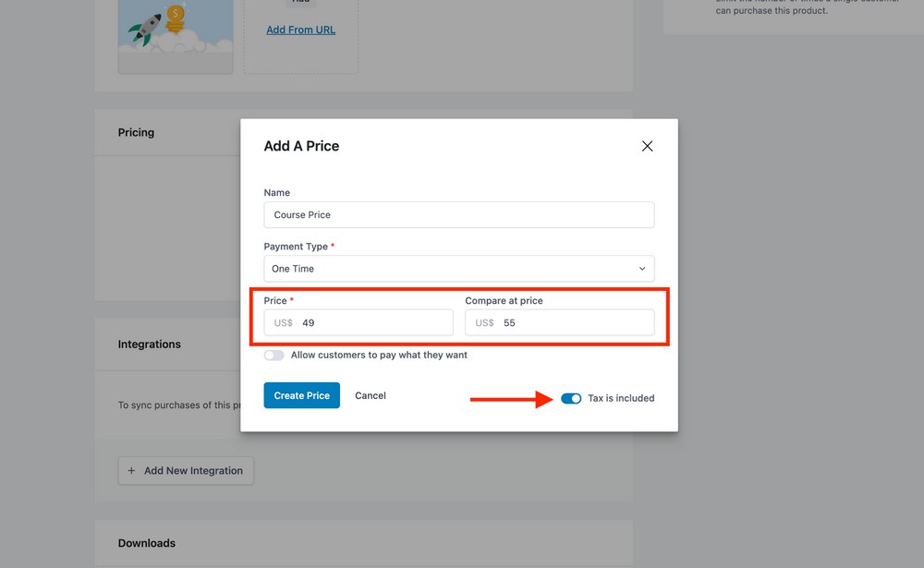Click the US$ prefix in Price field
Screen dimensions: 924x568
click(x=283, y=322)
